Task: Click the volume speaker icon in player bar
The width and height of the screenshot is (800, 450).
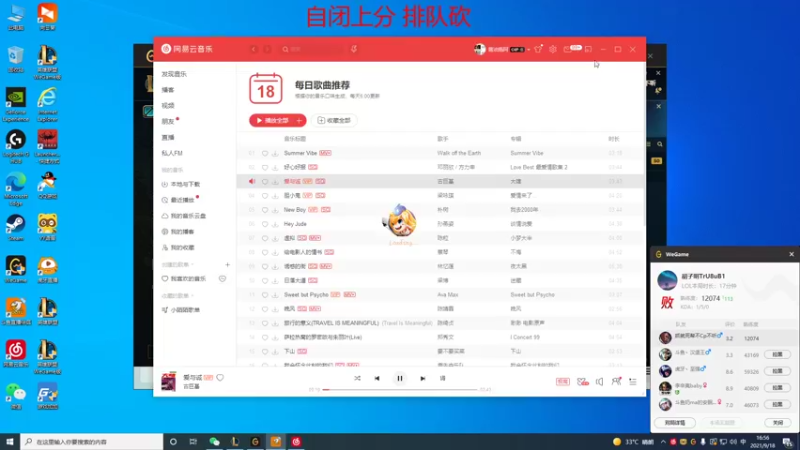Action: coord(599,382)
